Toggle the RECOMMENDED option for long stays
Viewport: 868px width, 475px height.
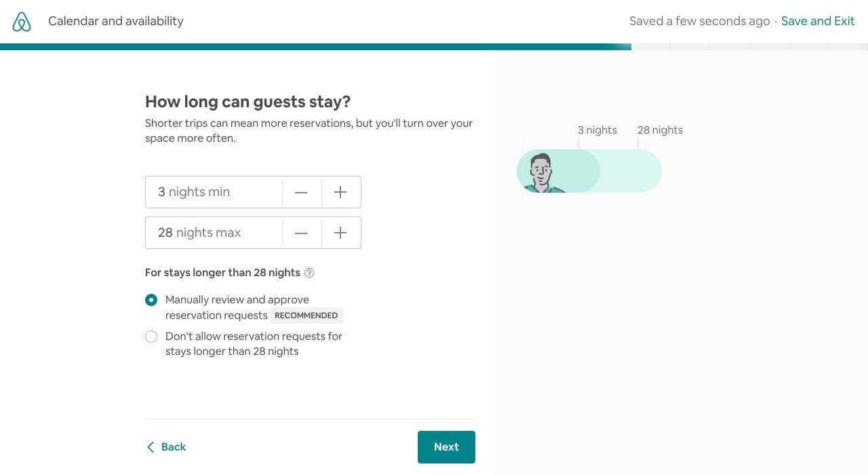point(307,315)
